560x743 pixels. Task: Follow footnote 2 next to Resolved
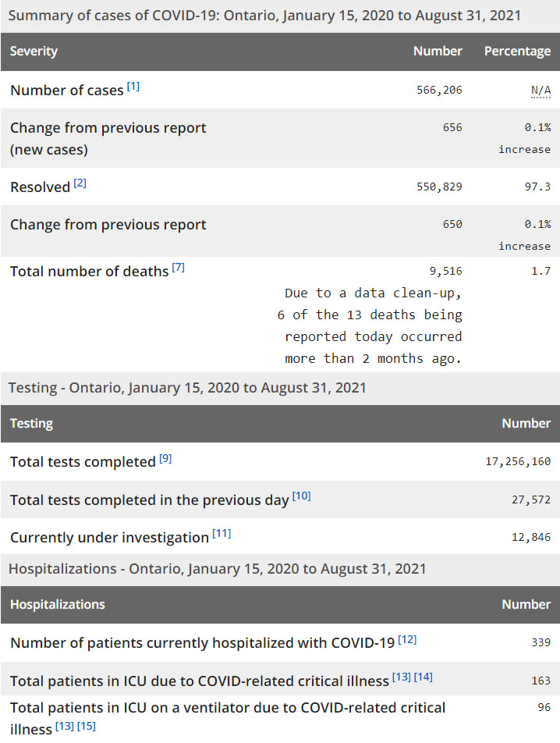pos(80,183)
